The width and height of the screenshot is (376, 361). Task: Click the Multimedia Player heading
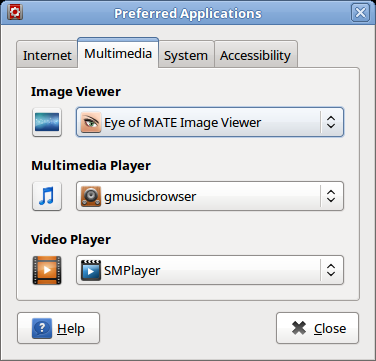(x=91, y=166)
